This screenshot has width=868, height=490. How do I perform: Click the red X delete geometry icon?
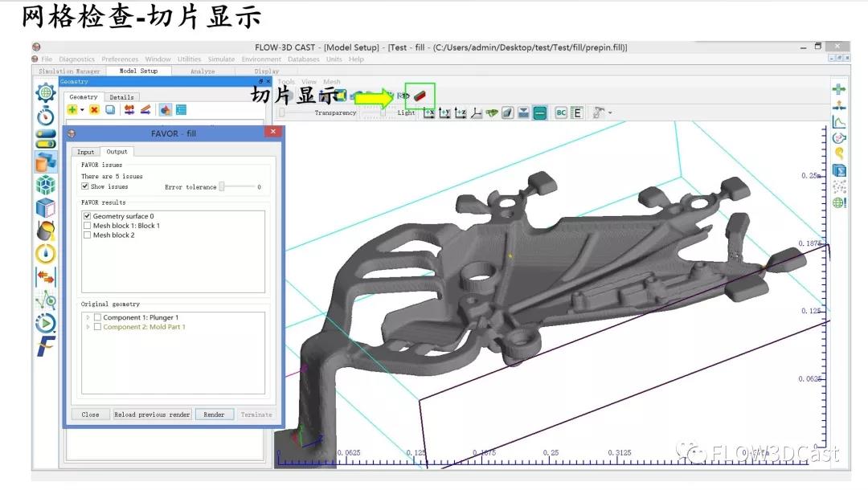click(94, 110)
